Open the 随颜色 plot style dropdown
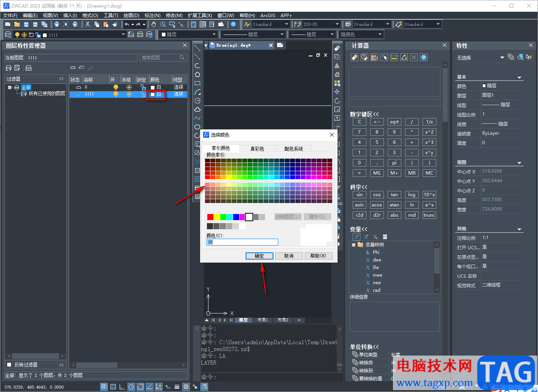538x392 pixels. click(380, 35)
